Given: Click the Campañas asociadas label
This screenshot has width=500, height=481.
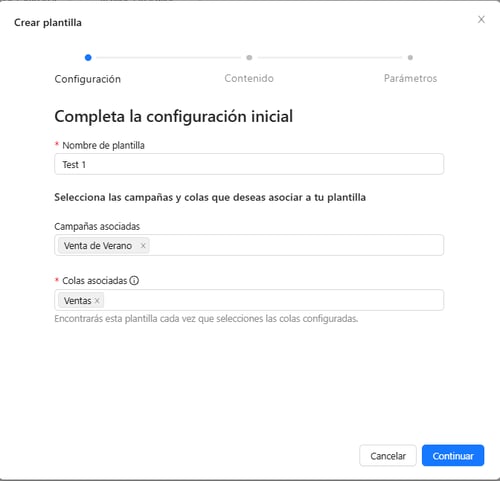Looking at the screenshot, I should coord(97,226).
